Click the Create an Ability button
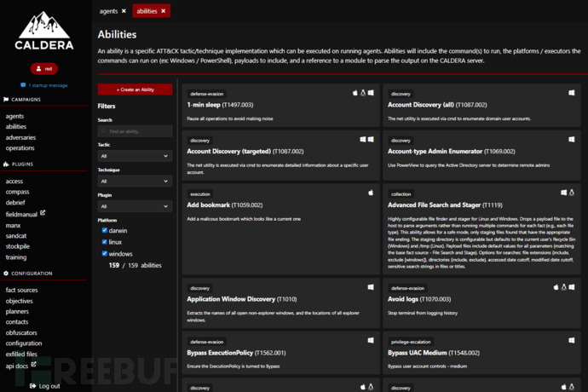 135,89
